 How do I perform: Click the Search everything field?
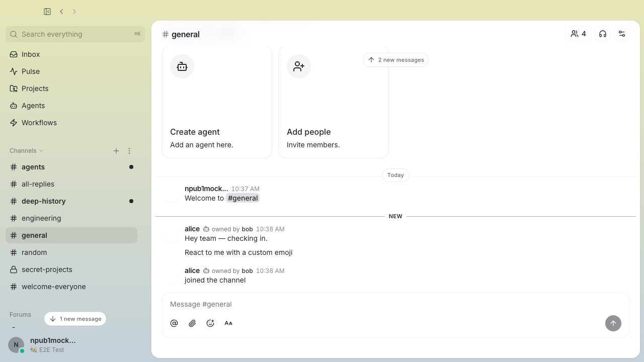click(75, 34)
